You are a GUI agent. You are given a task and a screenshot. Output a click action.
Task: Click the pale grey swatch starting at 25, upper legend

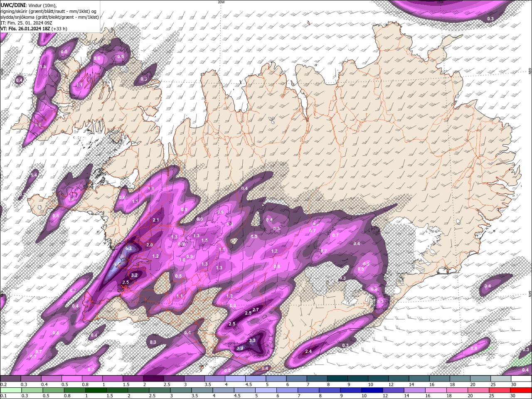(501, 379)
